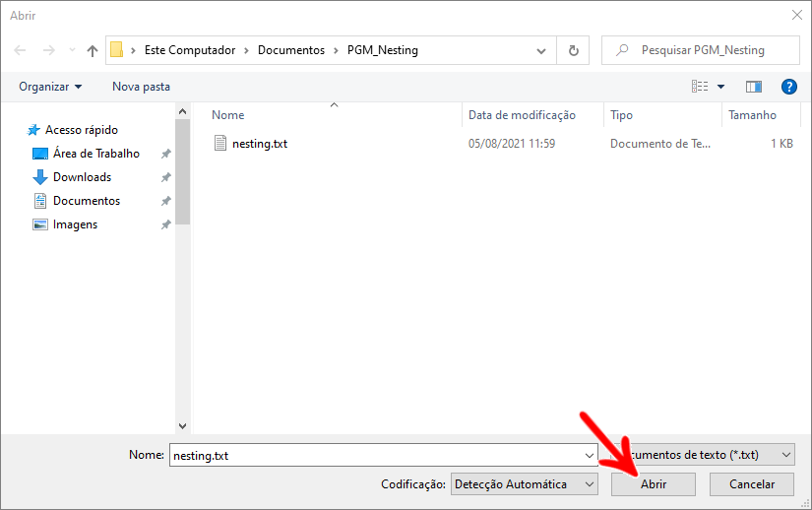Click the pin icon beside Imagens

pos(165,224)
